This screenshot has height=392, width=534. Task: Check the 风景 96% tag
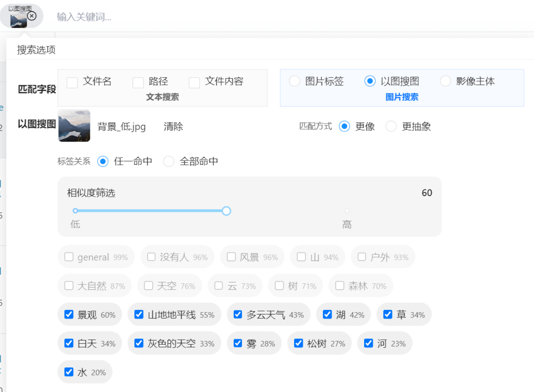pyautogui.click(x=231, y=257)
